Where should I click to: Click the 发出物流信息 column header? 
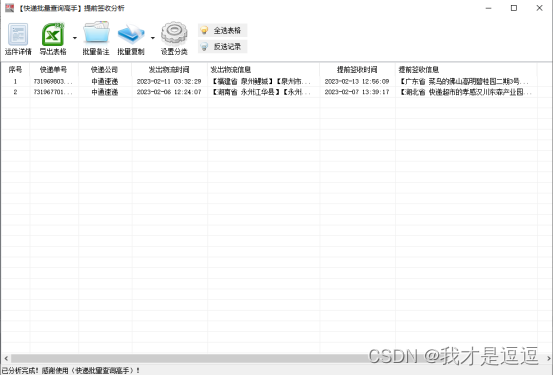263,70
